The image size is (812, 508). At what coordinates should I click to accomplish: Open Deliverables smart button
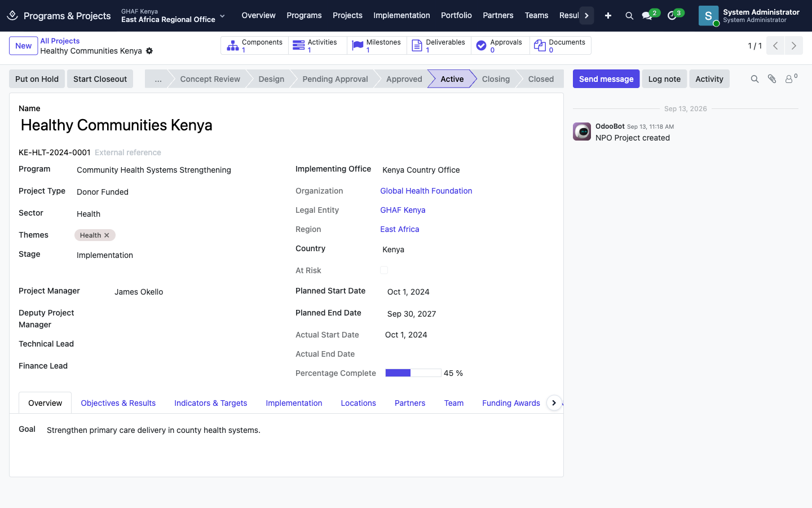[439, 46]
